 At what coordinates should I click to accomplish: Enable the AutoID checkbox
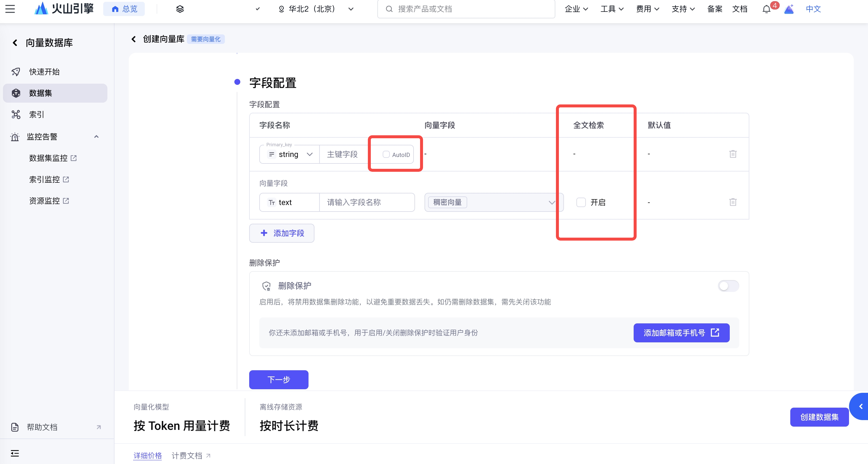tap(386, 154)
